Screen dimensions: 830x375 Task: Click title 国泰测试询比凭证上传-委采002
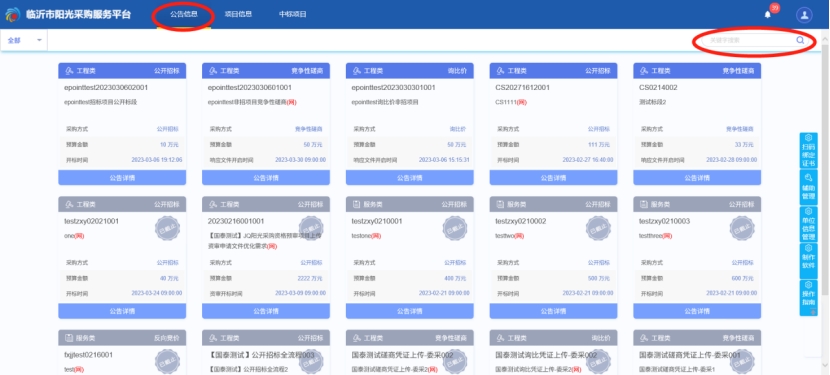tap(546, 355)
